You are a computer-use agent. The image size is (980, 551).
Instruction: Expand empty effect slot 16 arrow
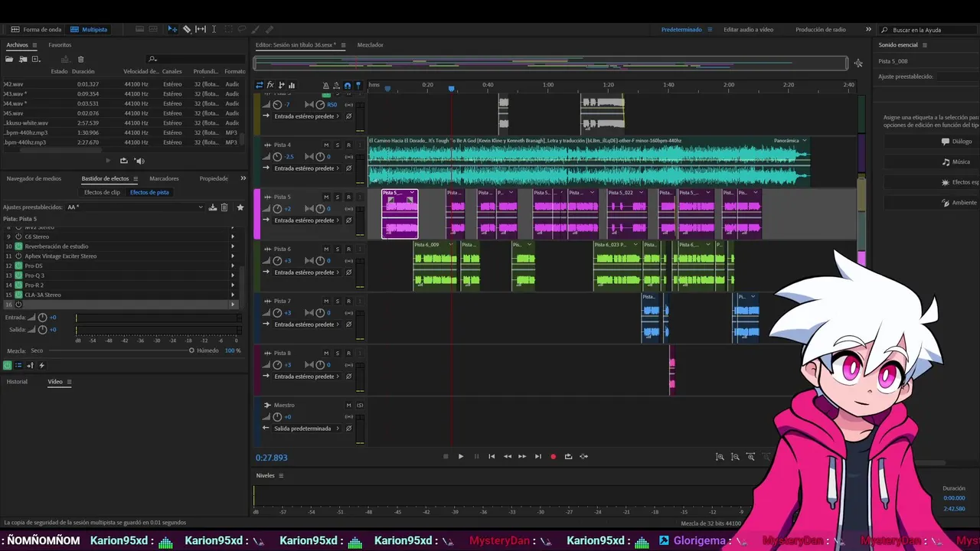[233, 305]
